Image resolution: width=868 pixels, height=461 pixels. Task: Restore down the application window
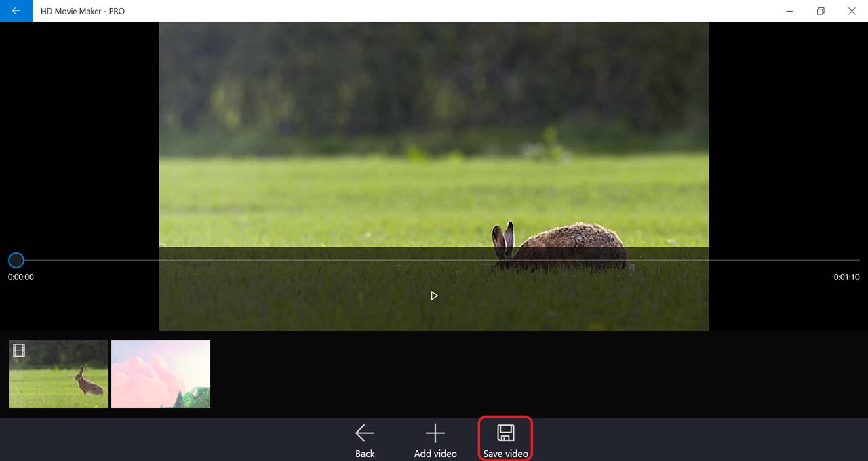(821, 11)
